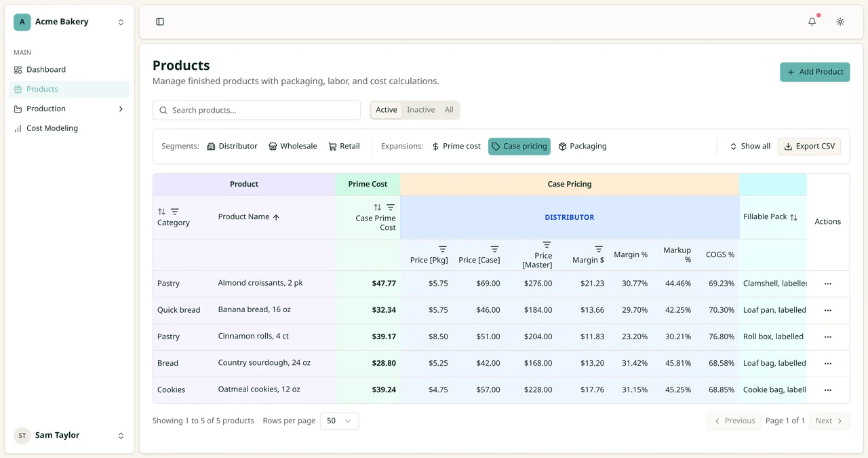Export table with Export CSV
The width and height of the screenshot is (868, 458).
pyautogui.click(x=809, y=146)
